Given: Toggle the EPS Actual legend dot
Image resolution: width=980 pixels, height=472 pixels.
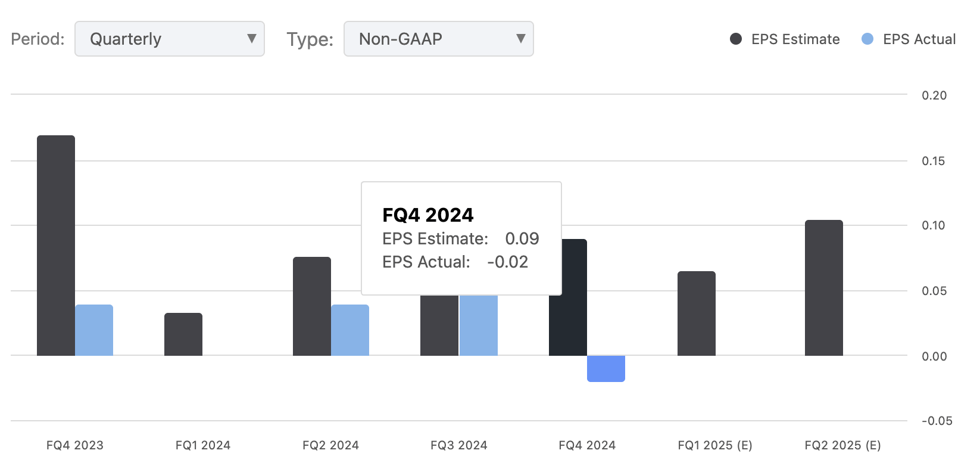Looking at the screenshot, I should coord(867,39).
